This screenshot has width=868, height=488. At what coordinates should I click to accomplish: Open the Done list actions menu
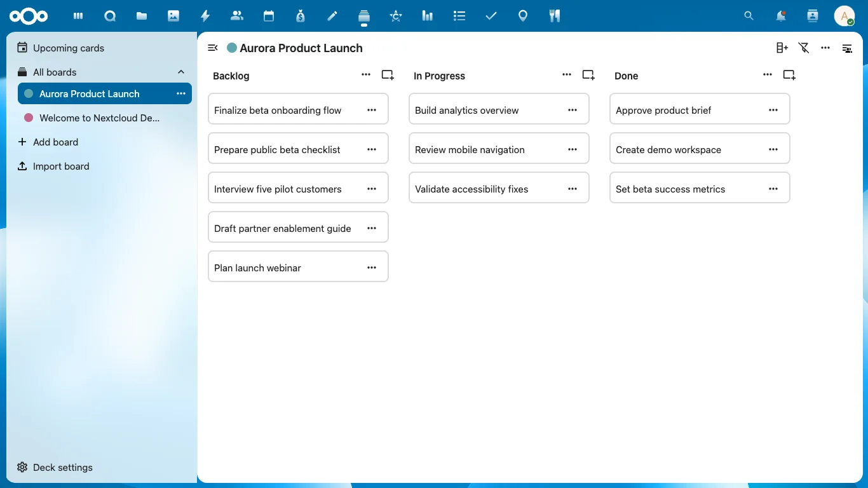click(768, 74)
